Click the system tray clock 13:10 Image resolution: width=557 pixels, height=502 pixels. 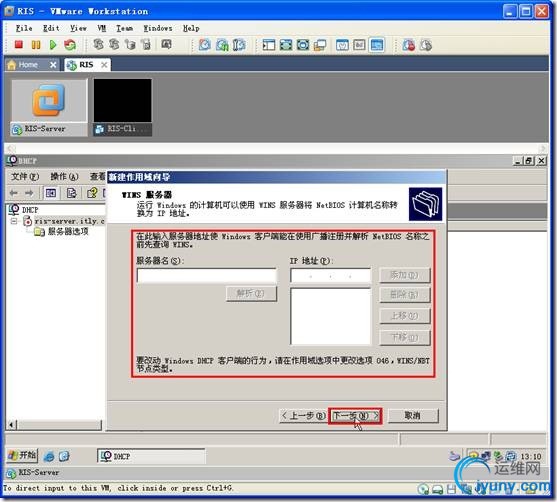point(531,456)
